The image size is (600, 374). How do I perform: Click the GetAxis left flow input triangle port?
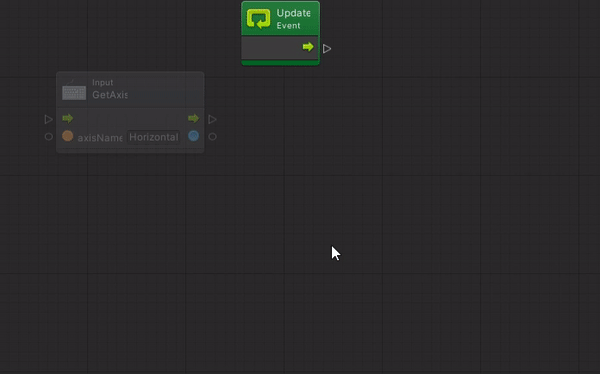tap(49, 119)
